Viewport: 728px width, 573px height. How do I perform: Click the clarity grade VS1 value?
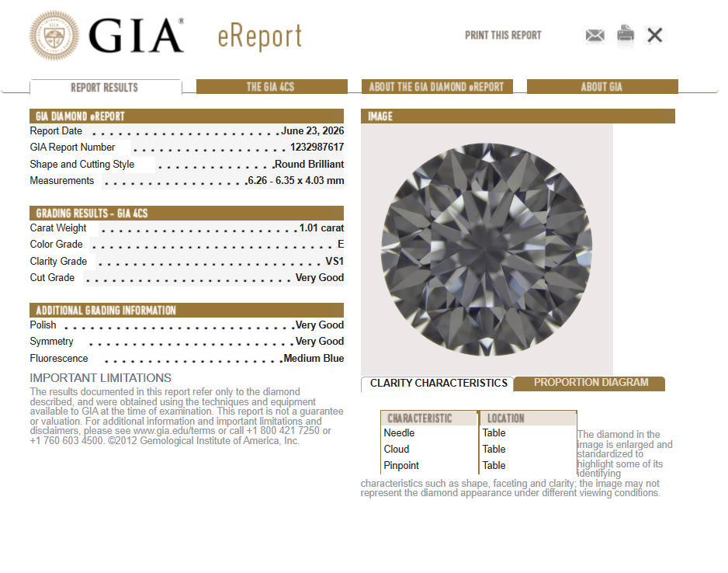tap(335, 262)
